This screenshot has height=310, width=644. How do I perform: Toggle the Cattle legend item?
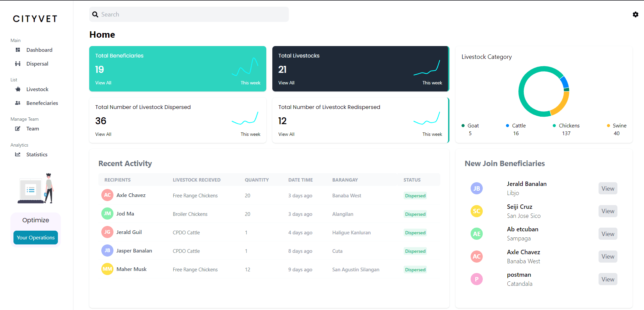click(515, 126)
